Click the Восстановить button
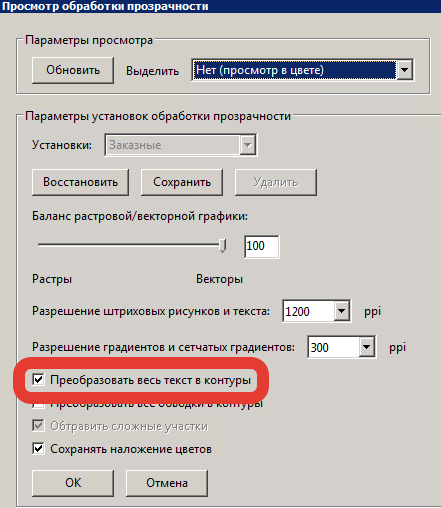 80,182
